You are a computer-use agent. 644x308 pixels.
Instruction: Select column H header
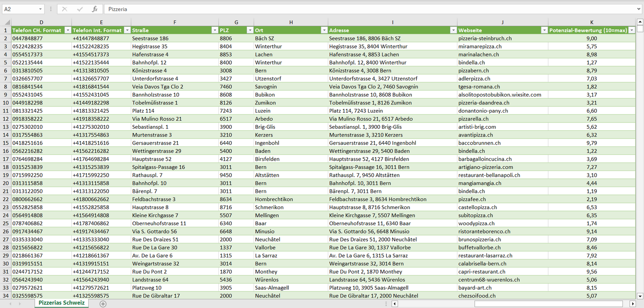point(291,22)
